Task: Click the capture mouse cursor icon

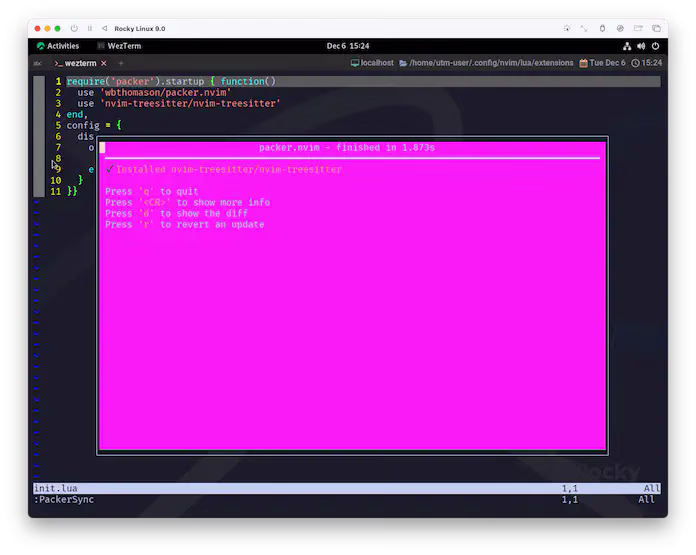Action: tap(567, 28)
